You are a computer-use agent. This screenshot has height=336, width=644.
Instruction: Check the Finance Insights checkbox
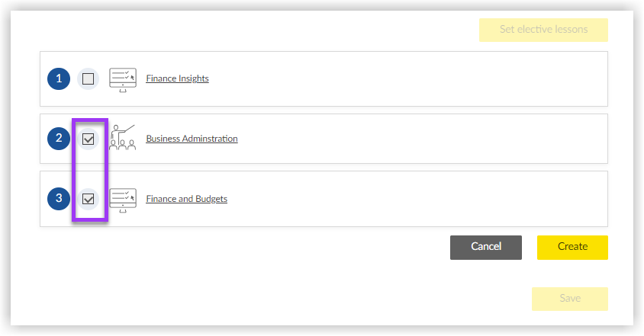click(x=88, y=78)
